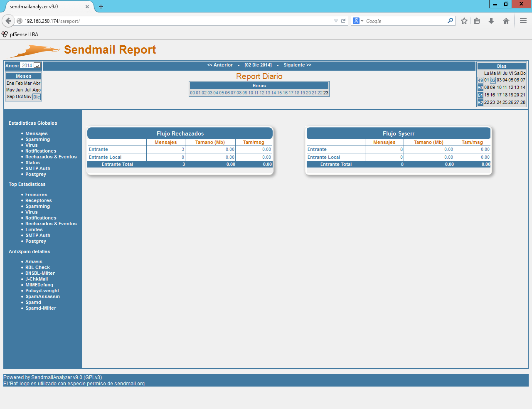
Task: Click the [02 Dic 2014] date label
Action: (258, 65)
